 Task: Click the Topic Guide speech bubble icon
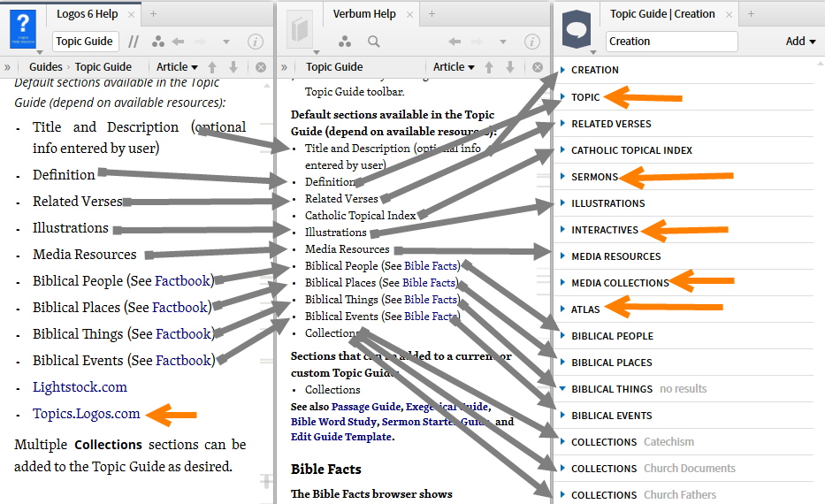point(577,29)
